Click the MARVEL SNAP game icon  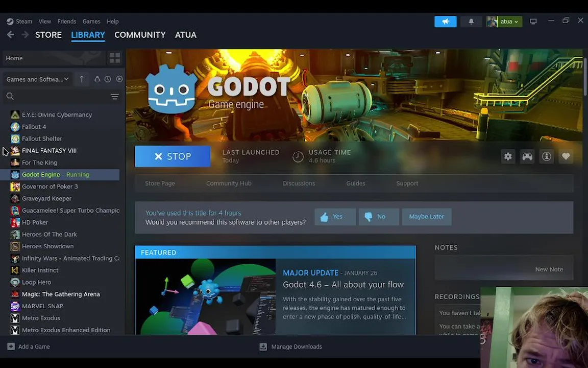click(15, 306)
